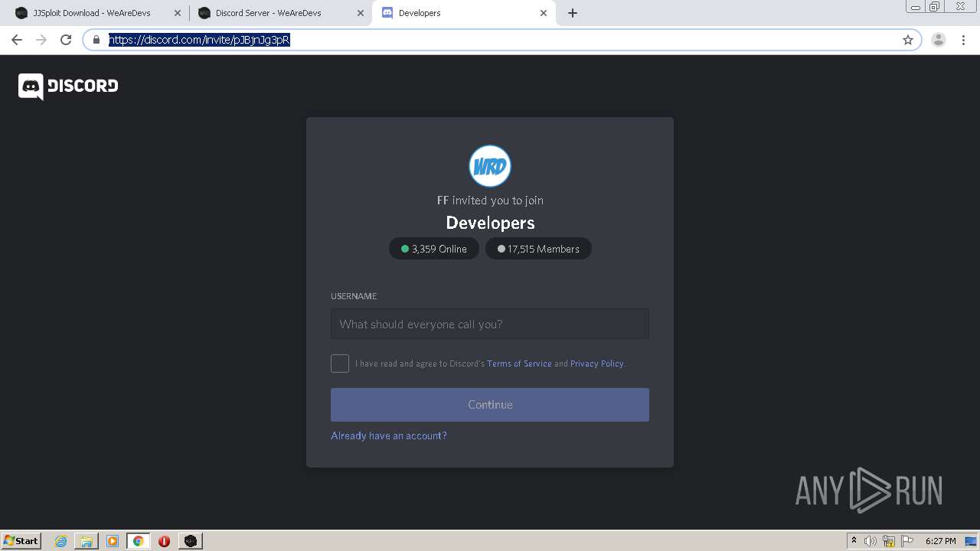Click the show desktop button
The height and width of the screenshot is (551, 980).
(x=972, y=541)
